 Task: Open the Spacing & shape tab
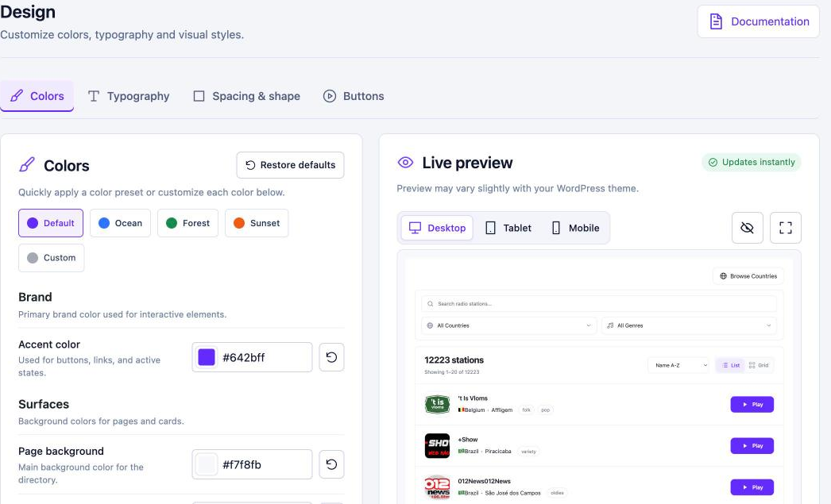247,96
